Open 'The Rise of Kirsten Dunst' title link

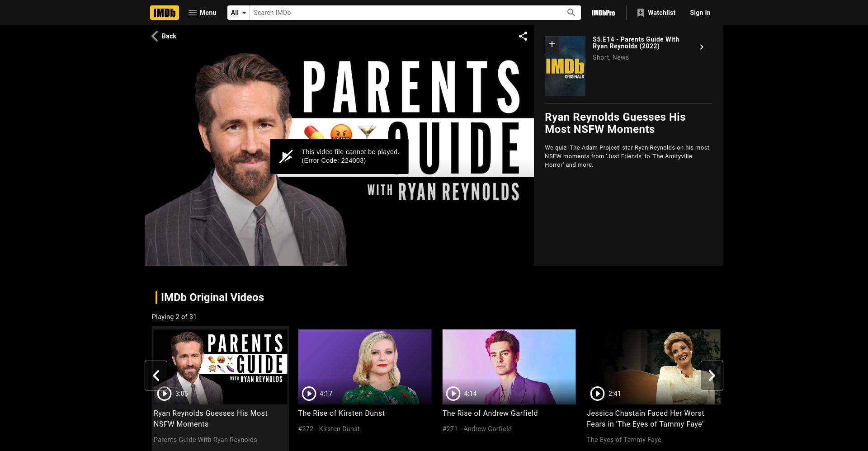[x=341, y=413]
